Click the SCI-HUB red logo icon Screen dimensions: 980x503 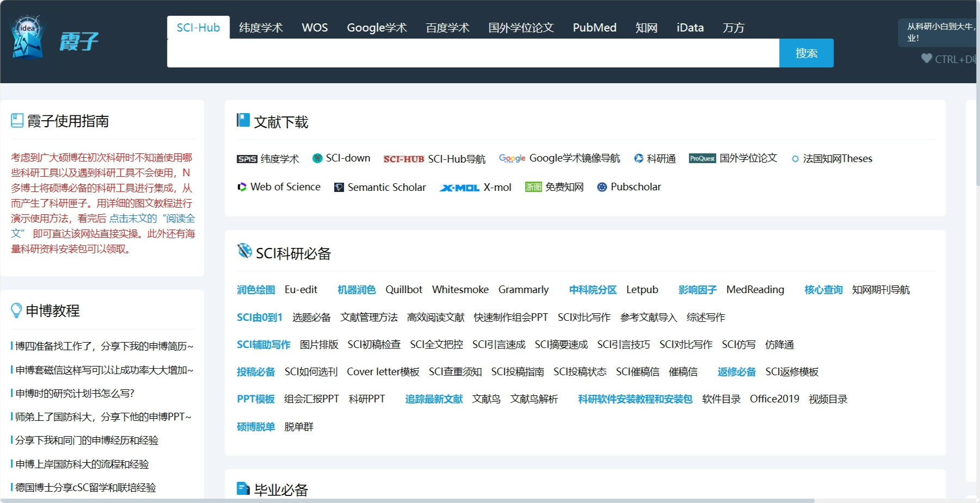pyautogui.click(x=404, y=159)
